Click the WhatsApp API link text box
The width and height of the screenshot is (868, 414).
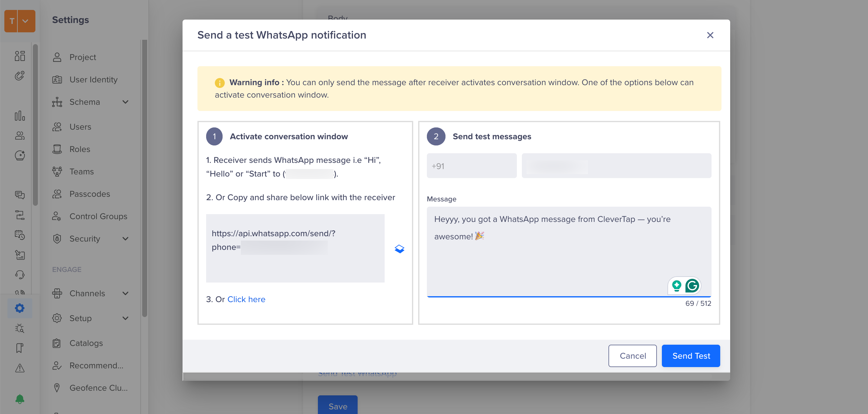(x=295, y=248)
